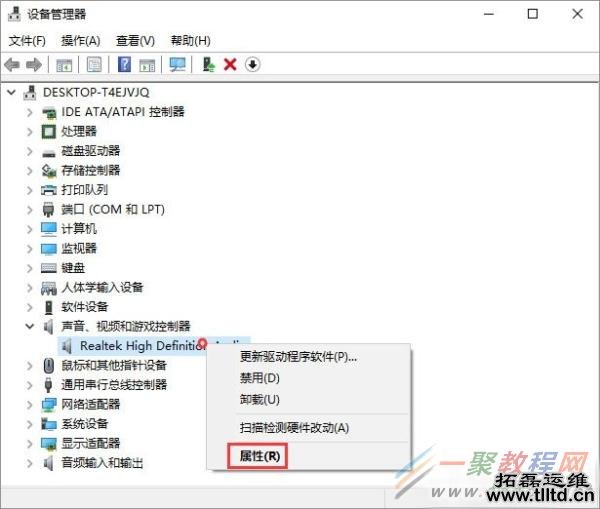
Task: Click the 打印队列 printer icon
Action: point(49,190)
